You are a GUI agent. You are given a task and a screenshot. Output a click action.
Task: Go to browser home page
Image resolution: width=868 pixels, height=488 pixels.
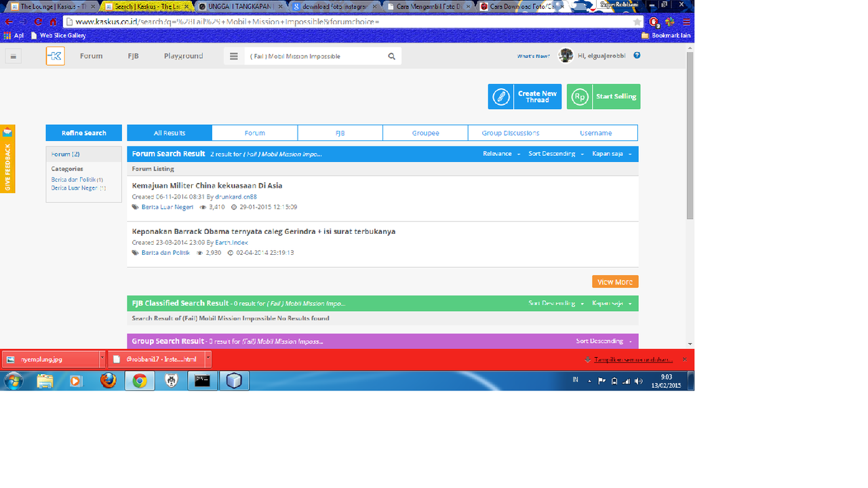click(x=53, y=22)
